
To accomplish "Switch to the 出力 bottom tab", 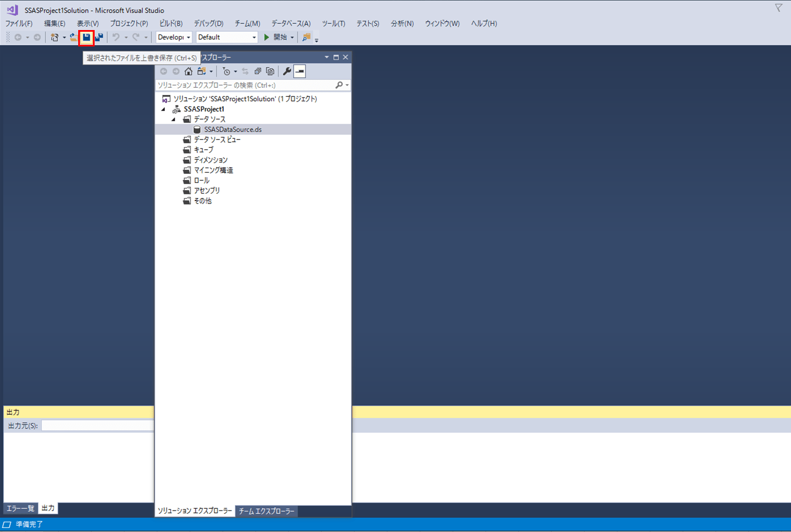I will coord(48,508).
